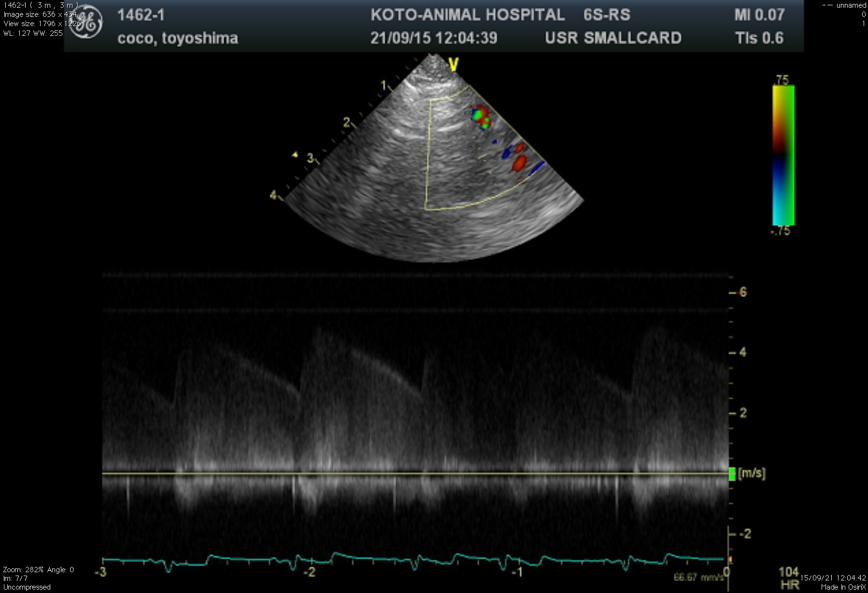Click the 'Im: 7/7' image counter overlay

[x=15, y=578]
